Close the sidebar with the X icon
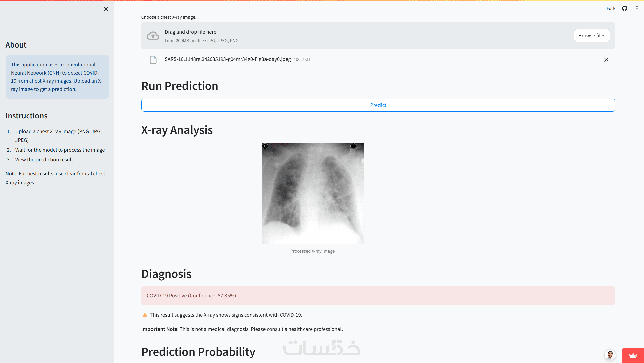The height and width of the screenshot is (363, 644). (x=106, y=9)
